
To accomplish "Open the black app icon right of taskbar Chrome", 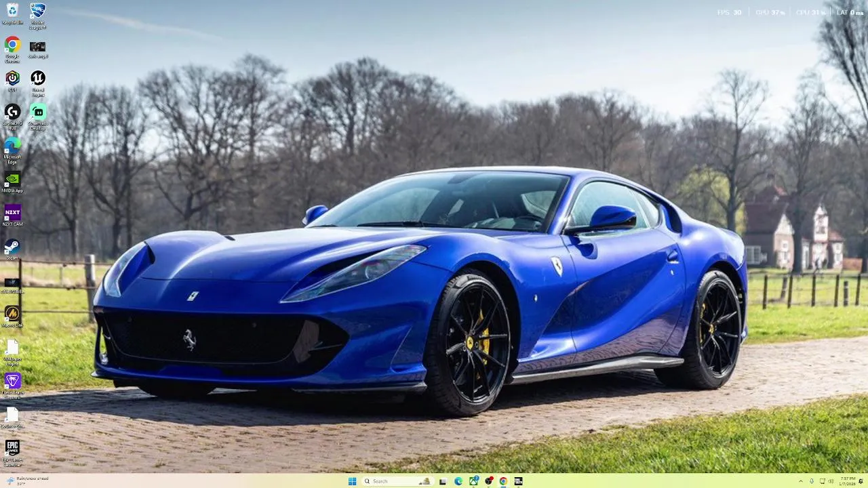I will 518,481.
